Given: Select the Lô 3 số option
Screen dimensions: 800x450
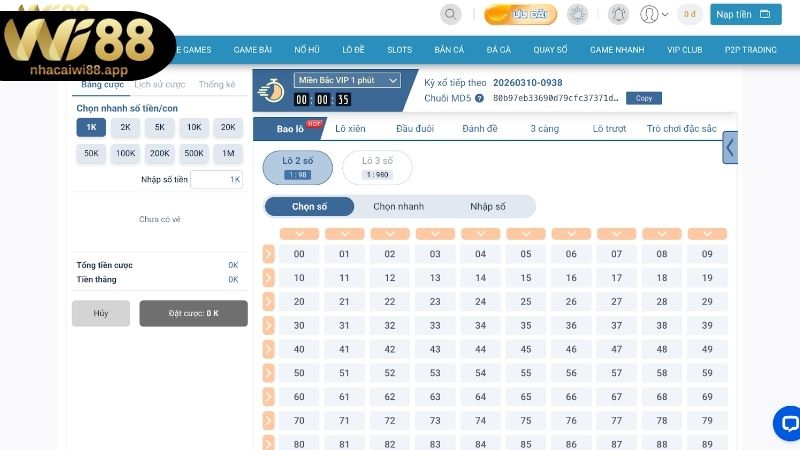Looking at the screenshot, I should tap(377, 167).
